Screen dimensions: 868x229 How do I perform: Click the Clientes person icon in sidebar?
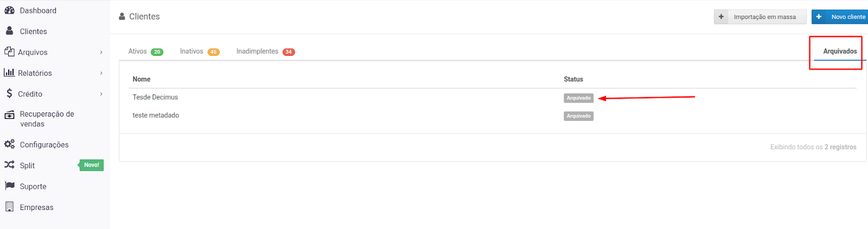(9, 31)
